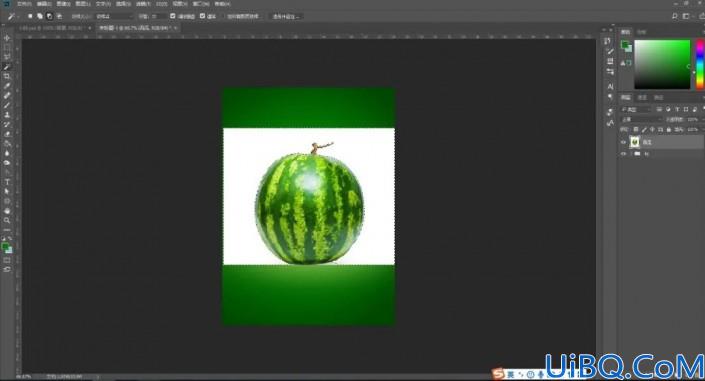The width and height of the screenshot is (705, 381).
Task: Hide the bottom layer via eye icon
Action: tap(624, 154)
